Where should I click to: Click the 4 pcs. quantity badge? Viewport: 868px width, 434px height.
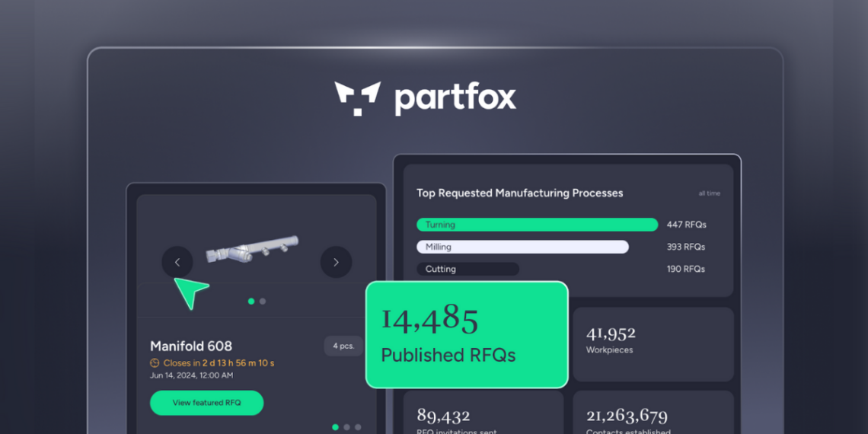click(x=343, y=346)
